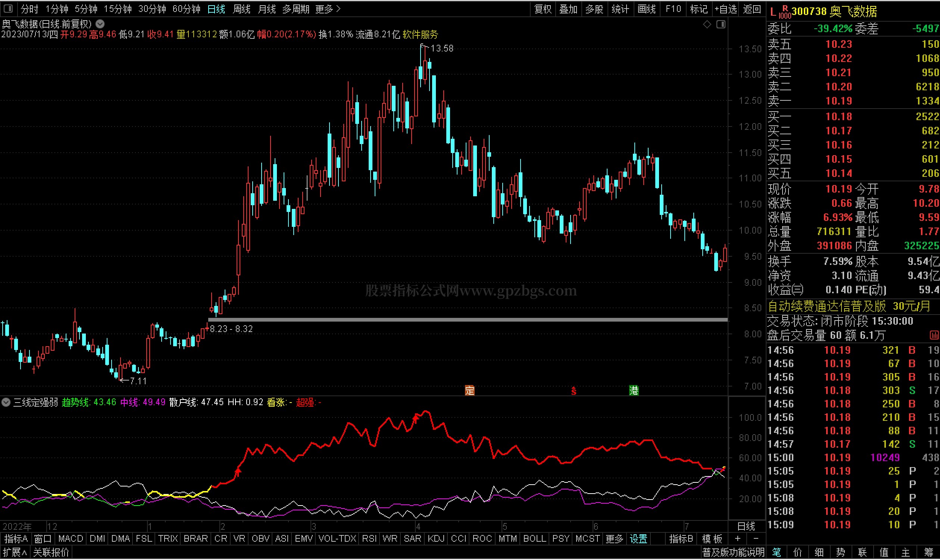Select the RSI indicator
Screen dimensions: 940x560
point(369,539)
